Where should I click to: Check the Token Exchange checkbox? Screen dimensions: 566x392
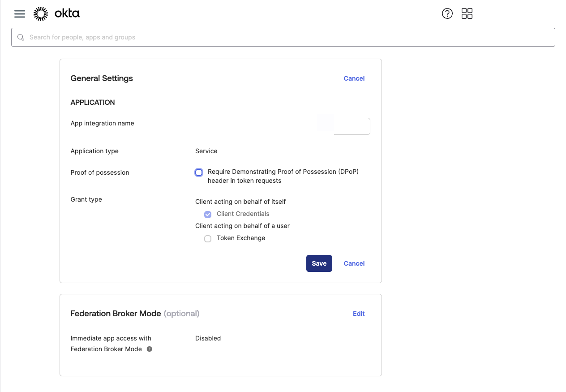point(208,239)
